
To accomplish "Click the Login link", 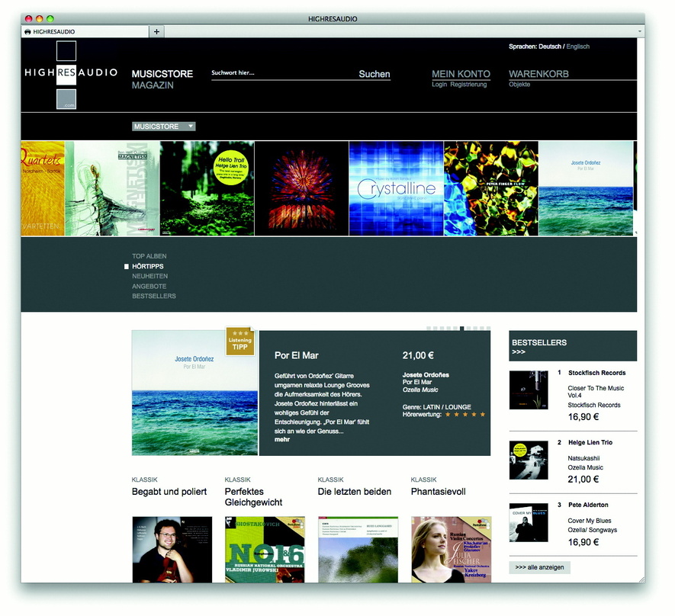I will point(439,85).
